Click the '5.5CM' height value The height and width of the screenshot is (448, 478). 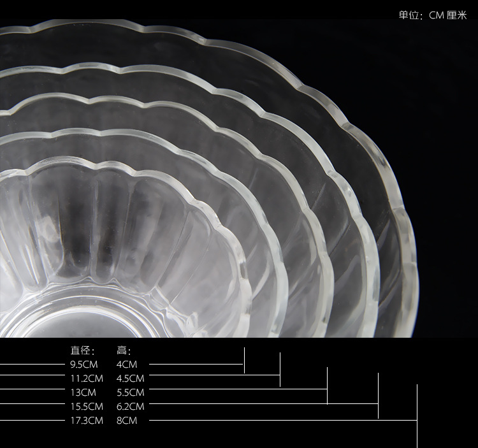tap(130, 393)
